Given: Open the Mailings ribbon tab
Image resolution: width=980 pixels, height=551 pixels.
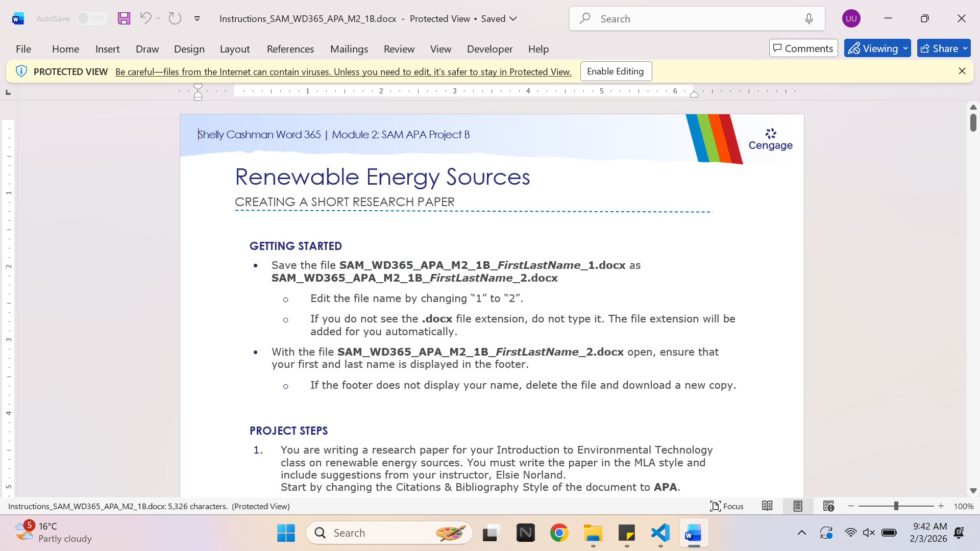Looking at the screenshot, I should [349, 49].
